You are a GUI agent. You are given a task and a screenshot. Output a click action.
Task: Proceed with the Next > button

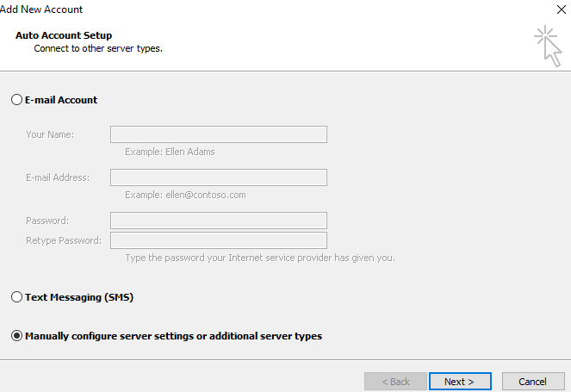(460, 382)
